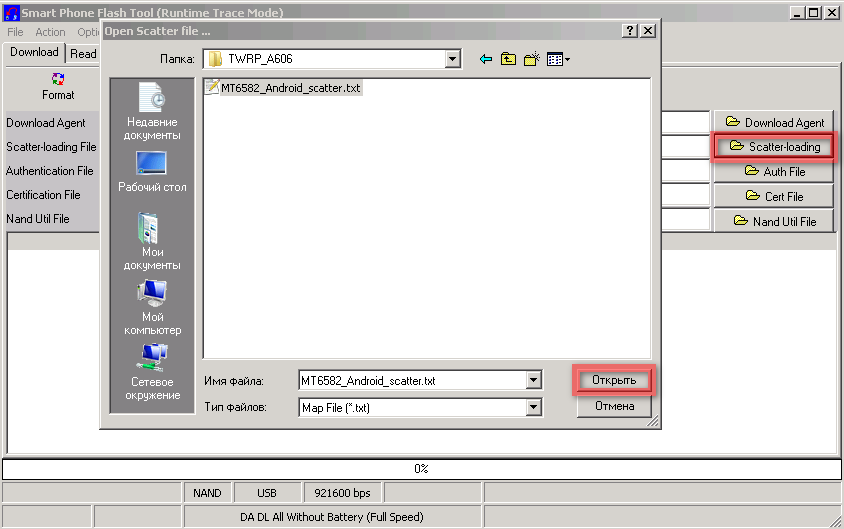Click the Nand Util File button
Viewport: 844px width, 529px height.
click(773, 221)
